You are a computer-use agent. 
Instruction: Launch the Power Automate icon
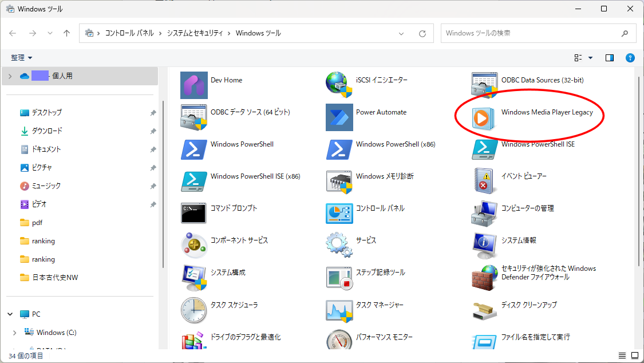click(x=339, y=117)
